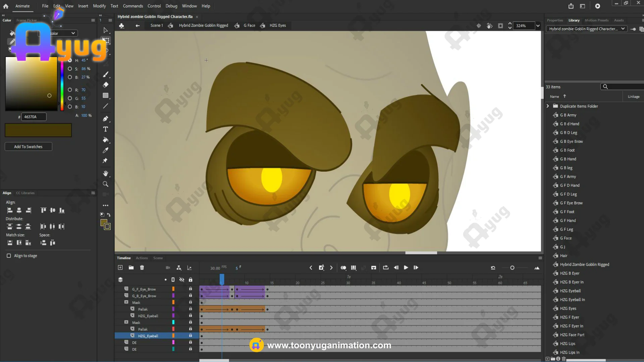
Task: Select the Paint Bucket tool
Action: (105, 140)
